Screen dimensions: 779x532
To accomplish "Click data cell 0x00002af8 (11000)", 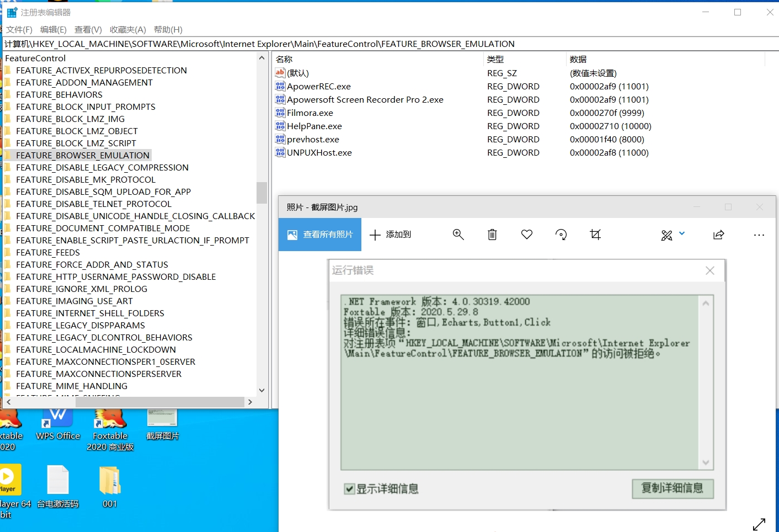I will (609, 153).
